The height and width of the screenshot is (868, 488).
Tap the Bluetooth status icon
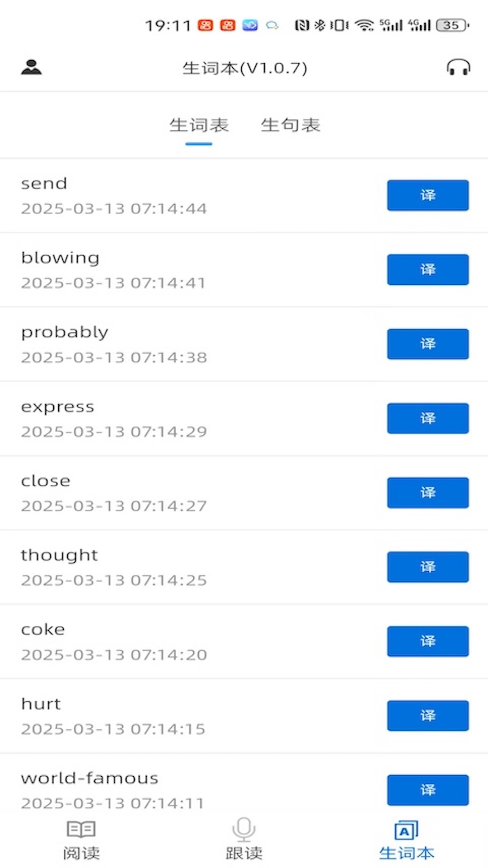tap(319, 25)
